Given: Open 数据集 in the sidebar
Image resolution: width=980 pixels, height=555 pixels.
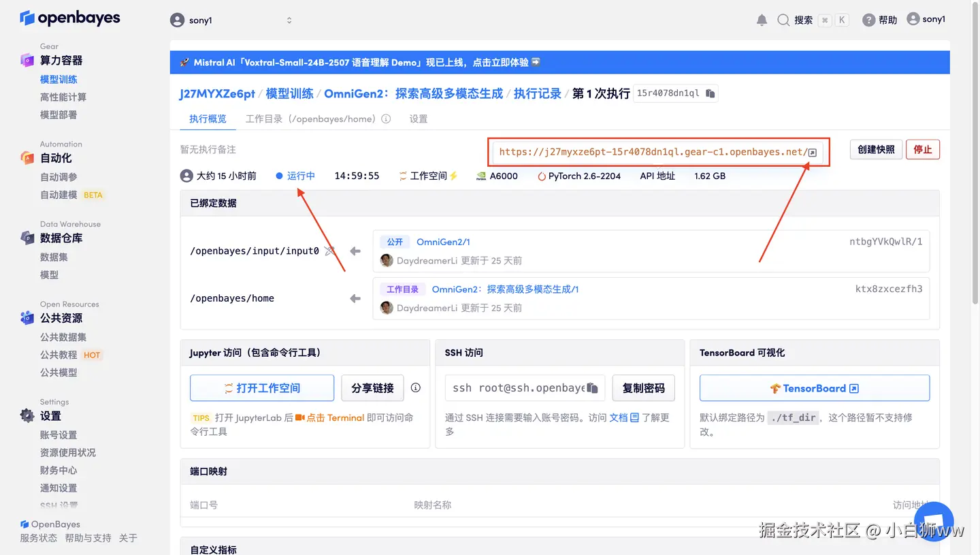Looking at the screenshot, I should pos(54,257).
